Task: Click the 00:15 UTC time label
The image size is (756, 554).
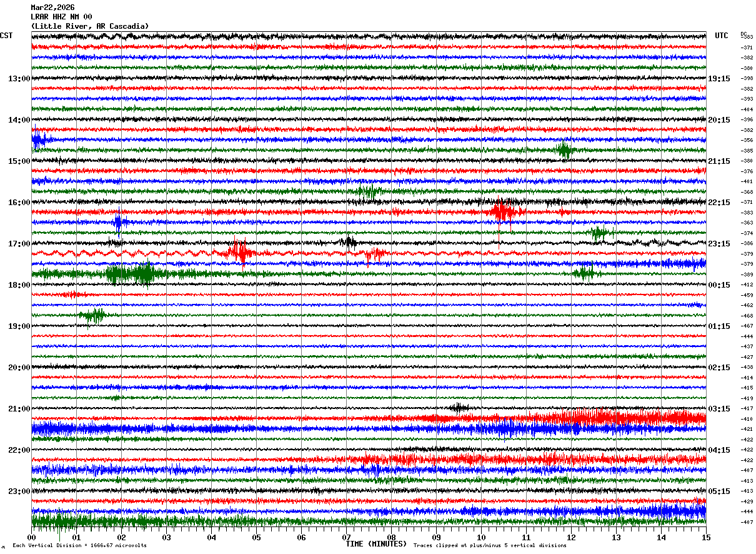Action: pos(719,285)
